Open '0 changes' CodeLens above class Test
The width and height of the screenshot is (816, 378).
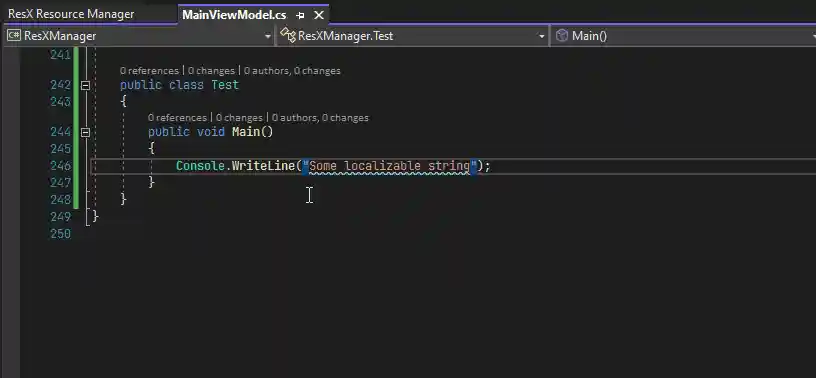coord(211,71)
